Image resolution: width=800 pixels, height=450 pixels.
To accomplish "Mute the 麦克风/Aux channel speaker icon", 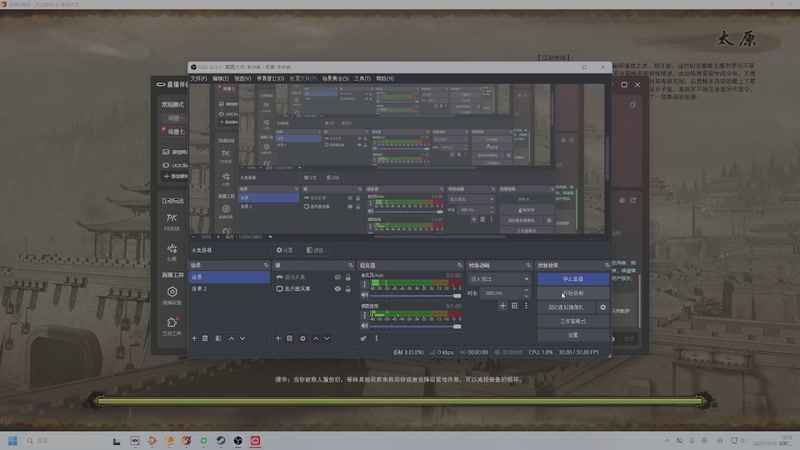I will 365,295.
